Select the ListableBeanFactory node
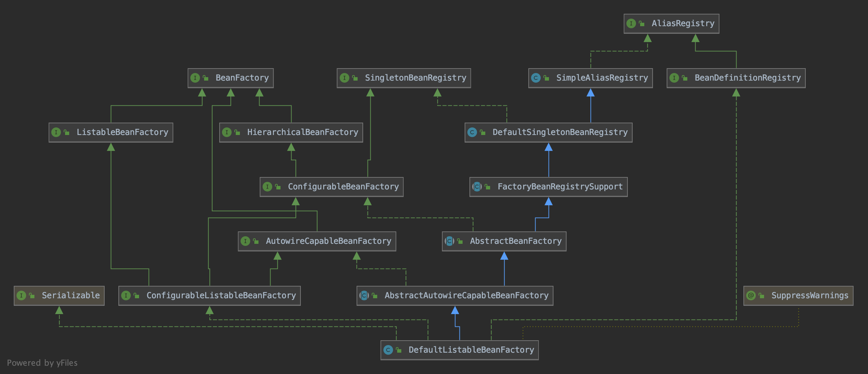The height and width of the screenshot is (374, 868). click(x=111, y=132)
